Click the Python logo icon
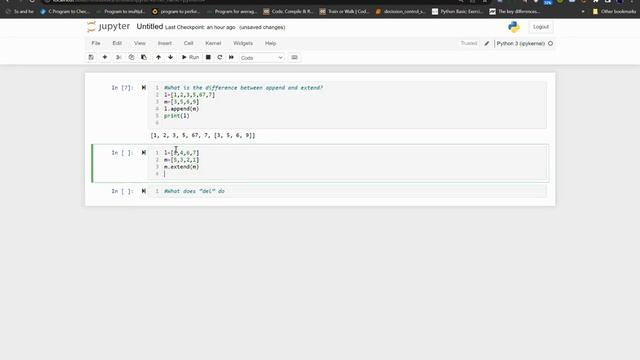 (514, 27)
